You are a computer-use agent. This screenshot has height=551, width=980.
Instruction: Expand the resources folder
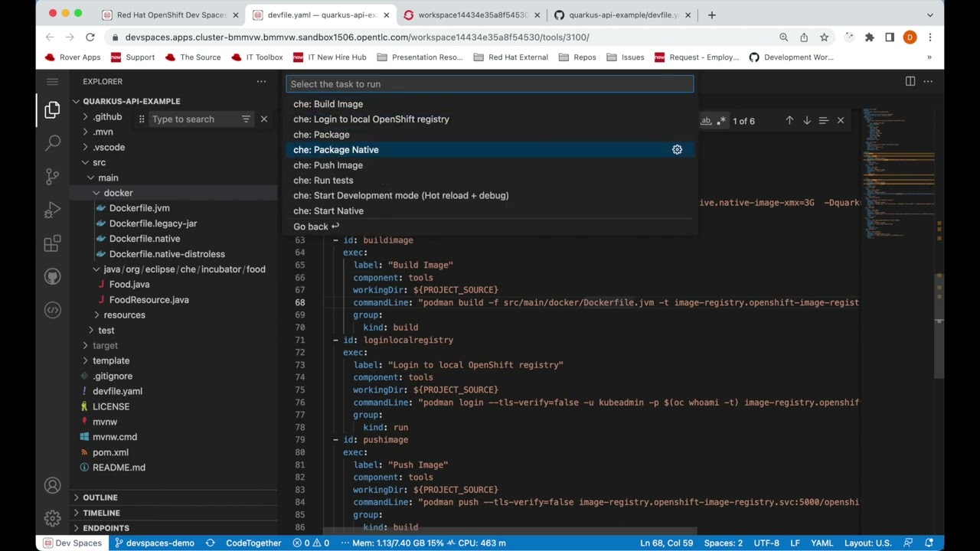(124, 315)
